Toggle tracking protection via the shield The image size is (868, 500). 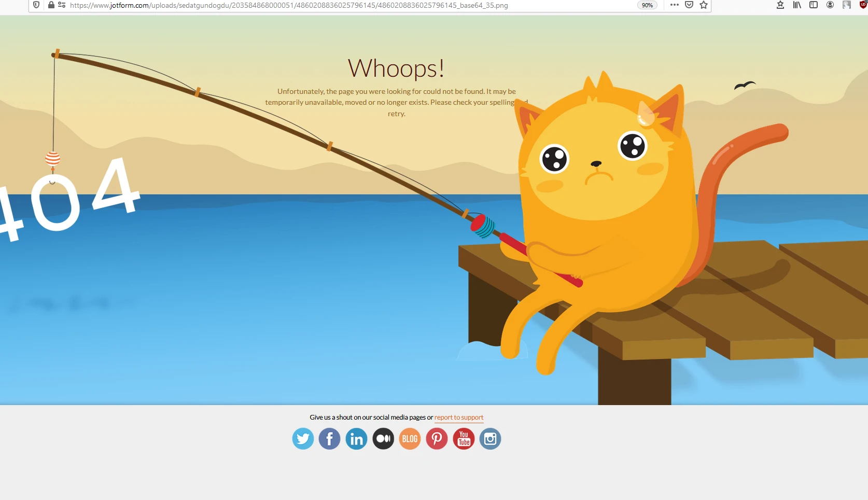[36, 5]
